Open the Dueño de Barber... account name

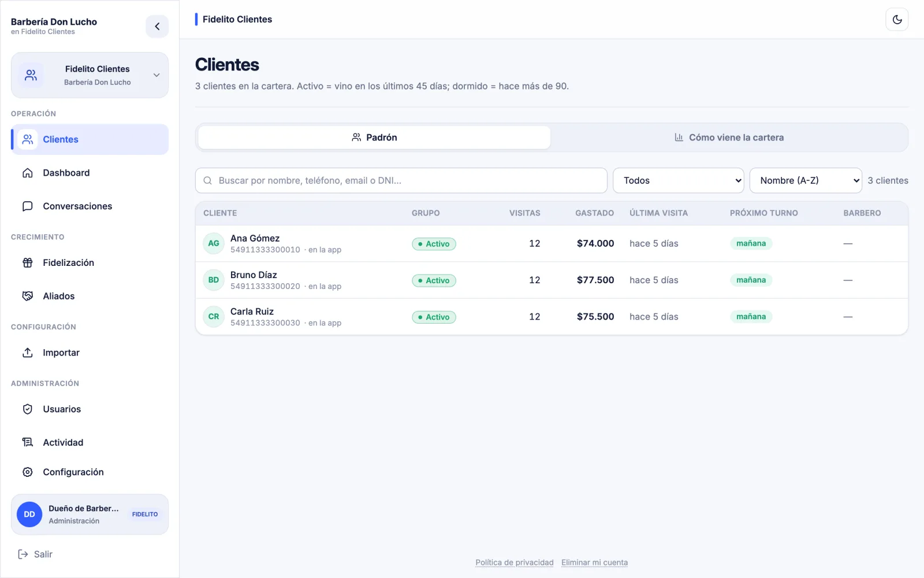coord(84,509)
